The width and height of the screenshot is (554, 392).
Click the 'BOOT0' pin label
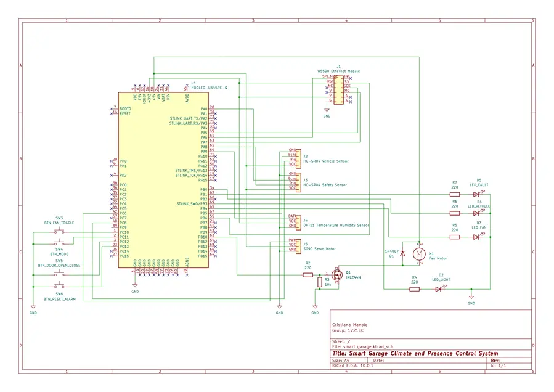point(125,109)
